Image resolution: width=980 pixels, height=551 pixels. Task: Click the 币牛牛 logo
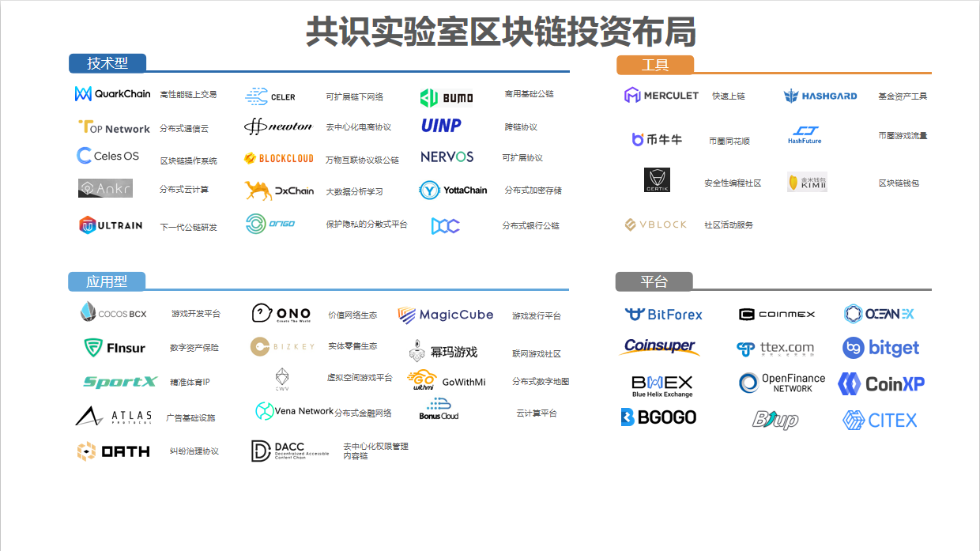pos(657,139)
